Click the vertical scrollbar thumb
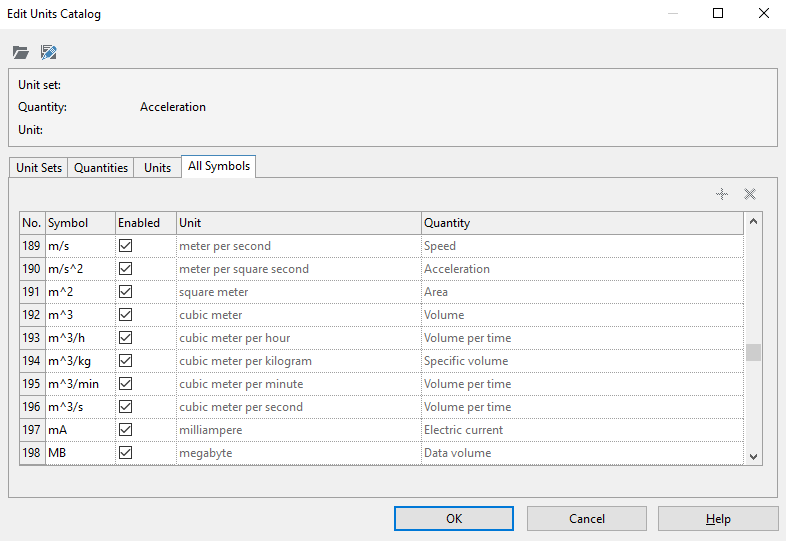Screen dimensions: 786x541 [754, 352]
